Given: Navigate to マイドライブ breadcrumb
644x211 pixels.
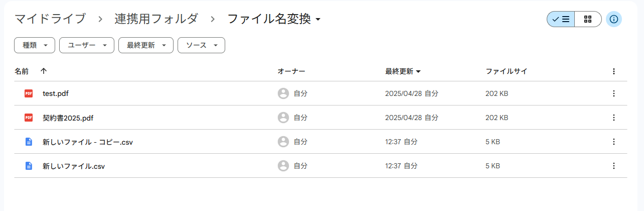Looking at the screenshot, I should coord(50,19).
